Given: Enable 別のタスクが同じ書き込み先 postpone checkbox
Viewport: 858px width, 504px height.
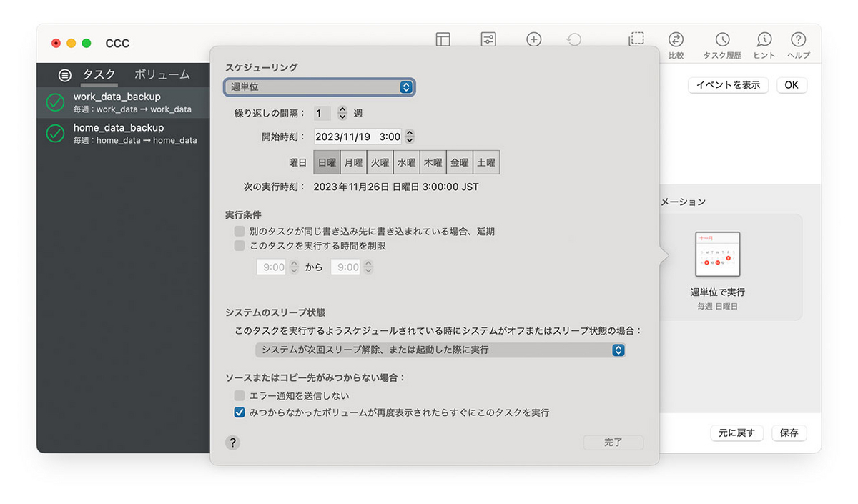Looking at the screenshot, I should pyautogui.click(x=240, y=232).
